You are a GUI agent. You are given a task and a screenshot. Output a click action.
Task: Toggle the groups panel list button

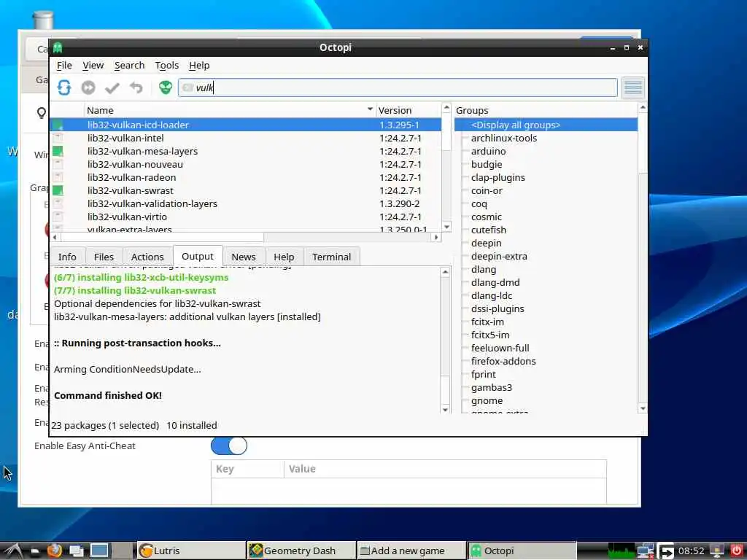(633, 87)
